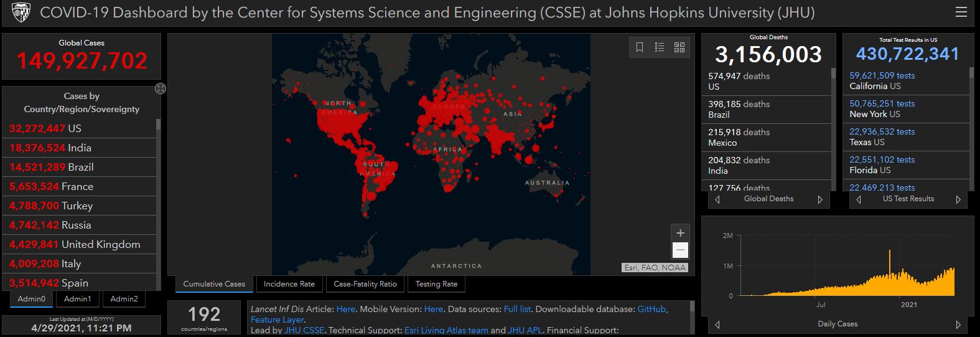
Task: Go to previous panel before Global Deaths
Action: click(717, 199)
